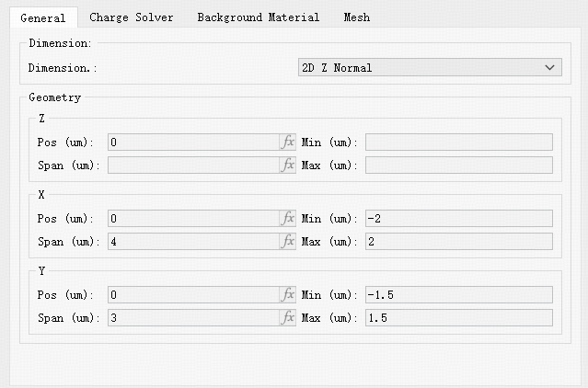This screenshot has width=588, height=388.
Task: Go to the Mesh tab
Action: point(356,17)
